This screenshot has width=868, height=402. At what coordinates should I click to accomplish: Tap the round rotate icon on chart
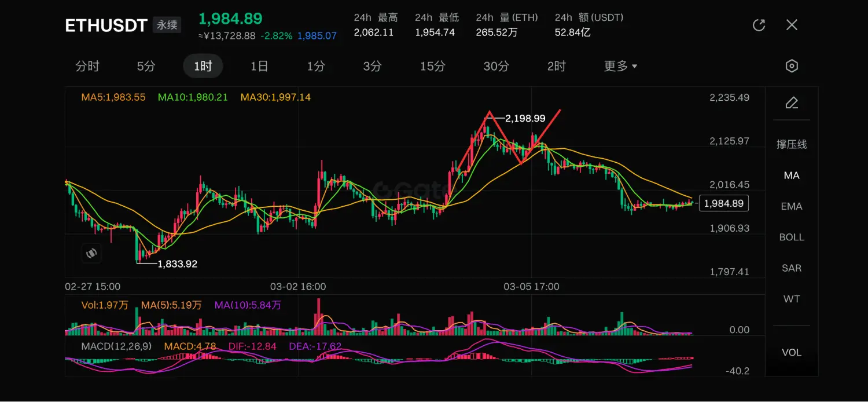point(91,253)
